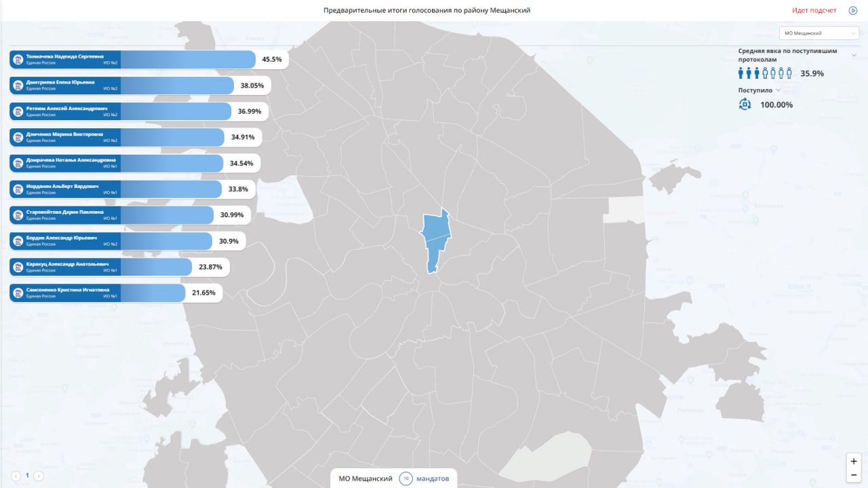Click the МО Мещанский label at bottom
868x488 pixels.
[x=366, y=478]
